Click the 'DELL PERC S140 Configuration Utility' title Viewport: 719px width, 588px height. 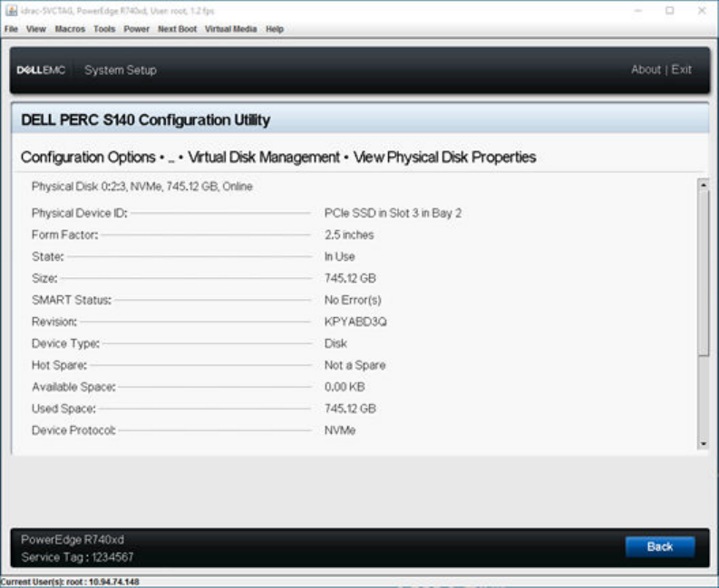[x=146, y=120]
